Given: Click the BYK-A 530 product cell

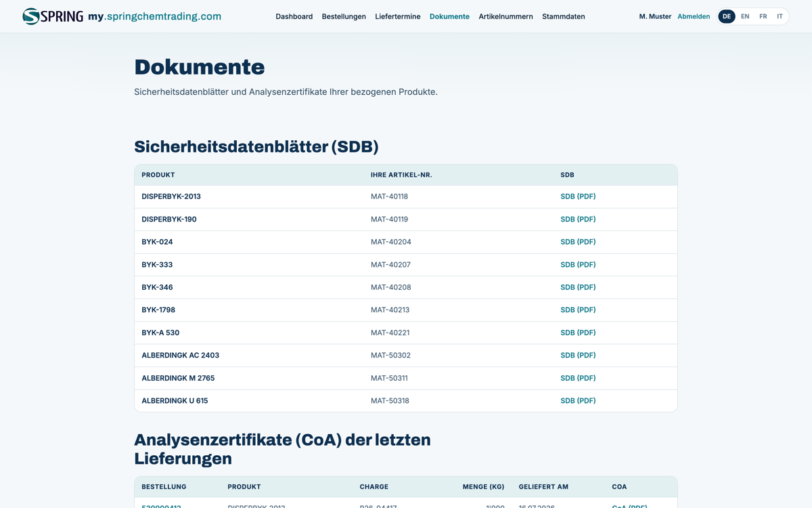Looking at the screenshot, I should 160,333.
